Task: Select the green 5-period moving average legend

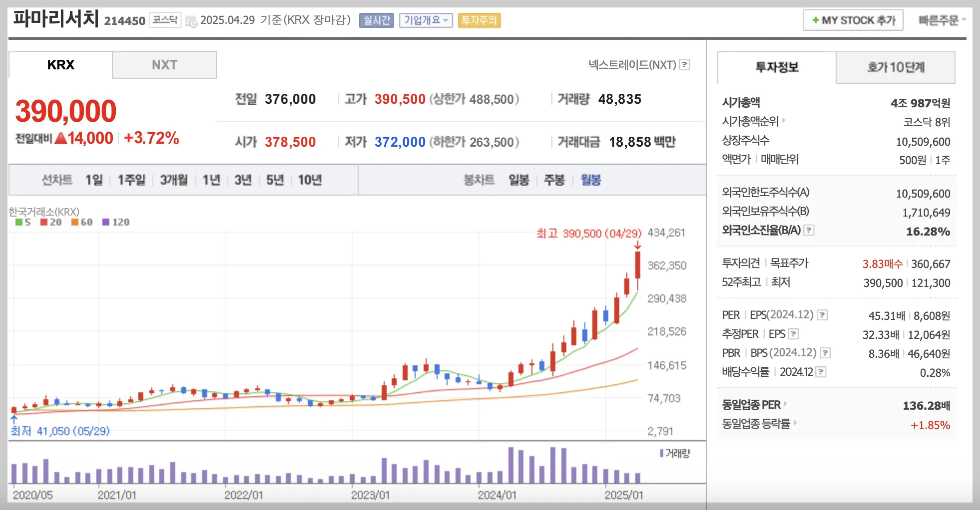Action: click(23, 222)
